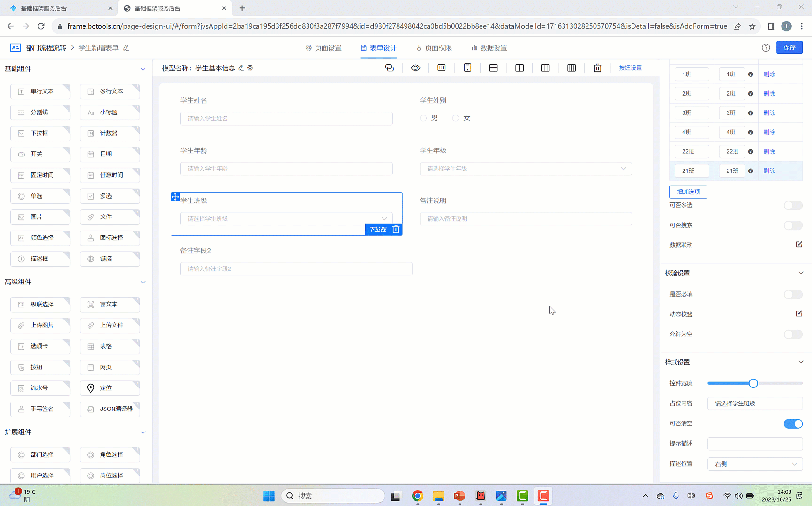This screenshot has width=812, height=506.
Task: Collapse the 校验设置 section
Action: [801, 273]
